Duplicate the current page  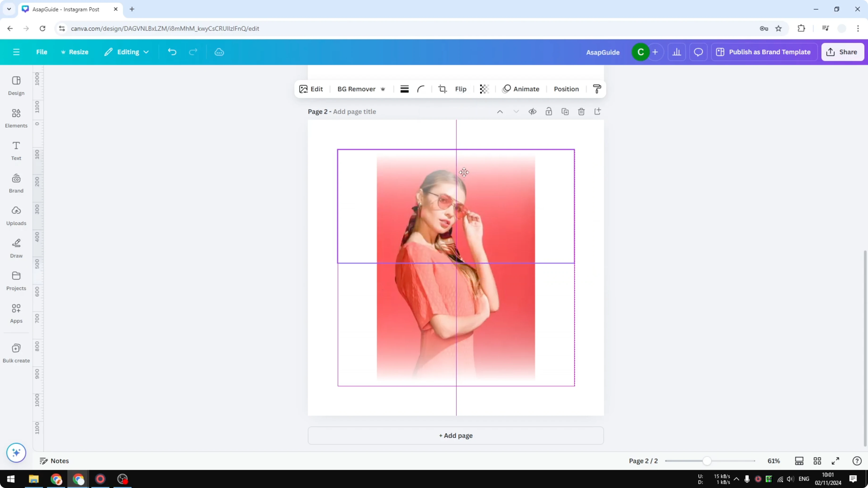[x=565, y=112]
